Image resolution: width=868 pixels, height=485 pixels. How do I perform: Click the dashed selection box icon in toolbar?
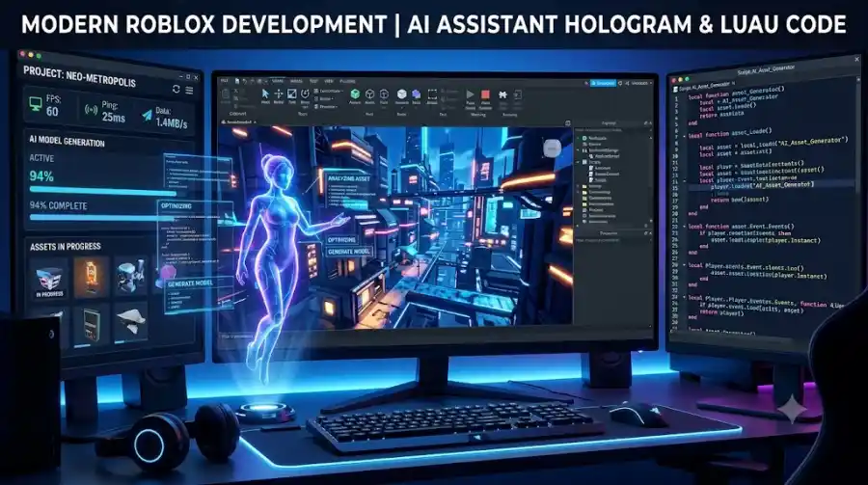pos(432,94)
